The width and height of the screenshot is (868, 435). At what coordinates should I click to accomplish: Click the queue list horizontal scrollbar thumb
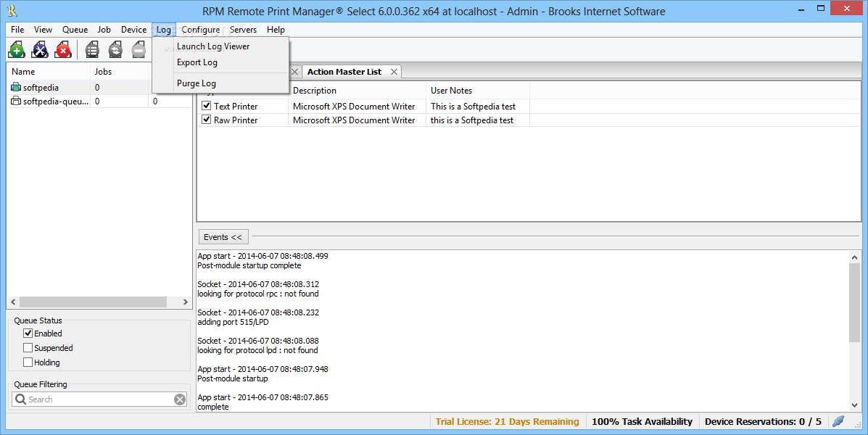point(93,302)
